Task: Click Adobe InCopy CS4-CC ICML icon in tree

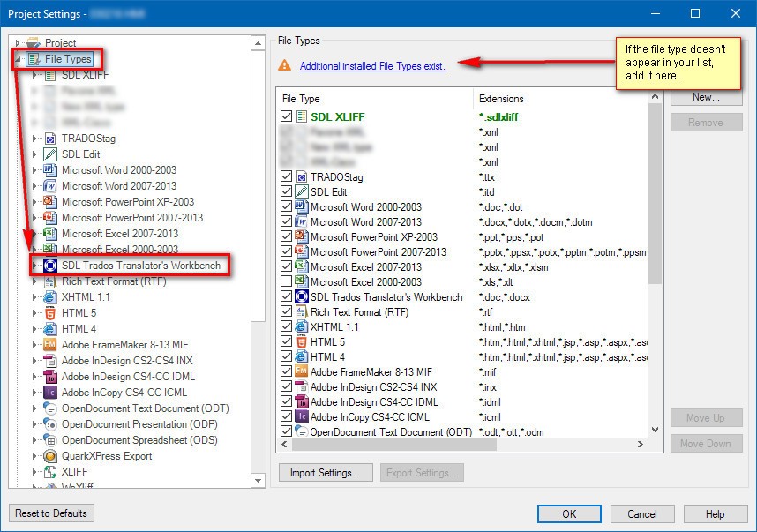Action: tap(49, 393)
